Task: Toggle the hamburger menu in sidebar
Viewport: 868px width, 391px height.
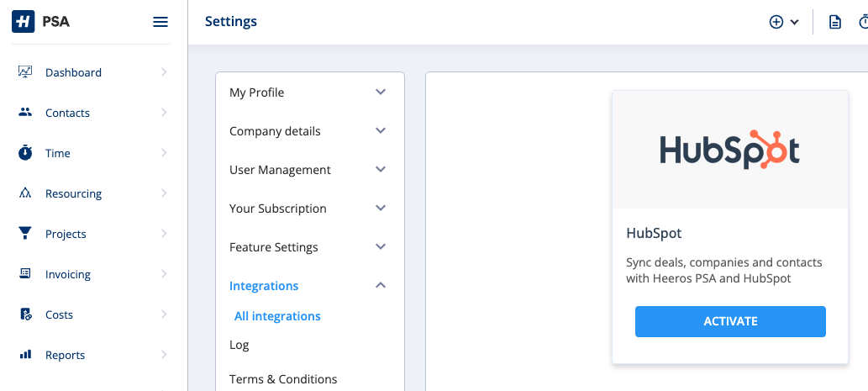Action: click(x=160, y=22)
